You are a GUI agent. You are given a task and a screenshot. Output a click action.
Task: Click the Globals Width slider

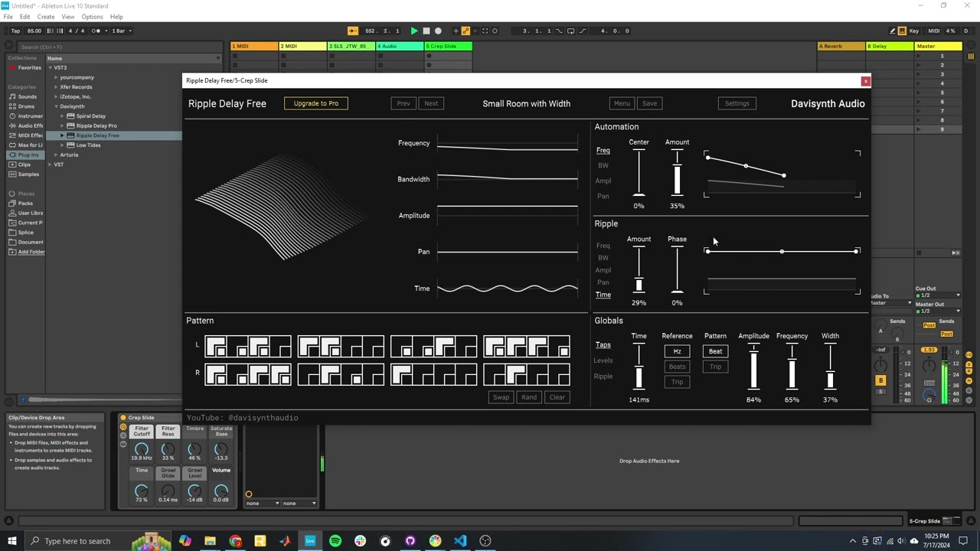tap(830, 367)
